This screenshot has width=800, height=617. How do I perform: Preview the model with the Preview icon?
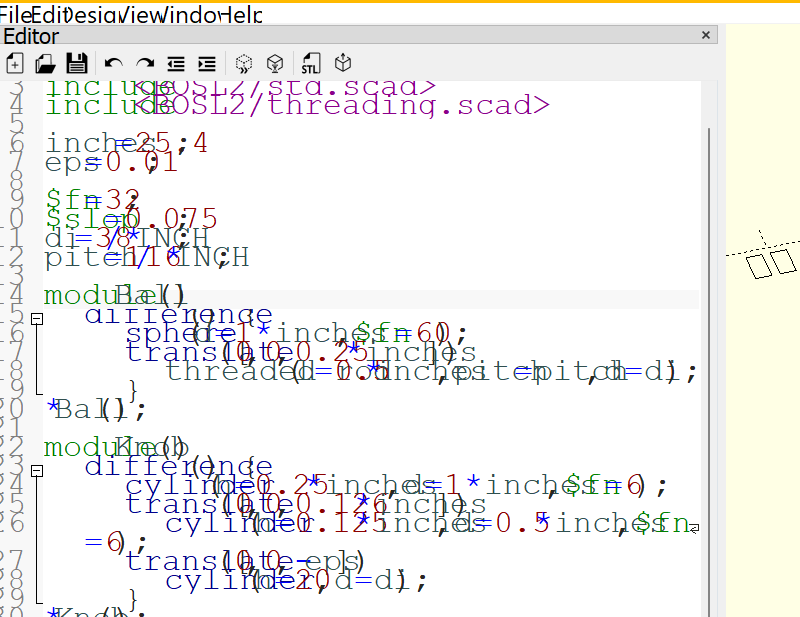(243, 64)
